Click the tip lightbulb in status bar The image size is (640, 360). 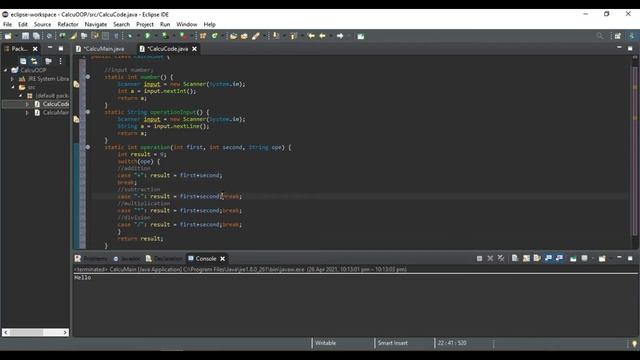(x=634, y=344)
